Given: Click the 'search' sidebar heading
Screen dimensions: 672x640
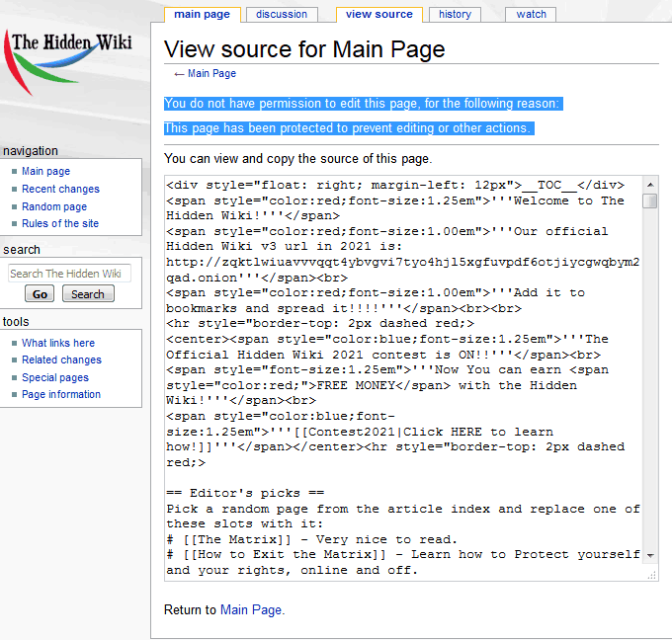Looking at the screenshot, I should click(x=22, y=250).
